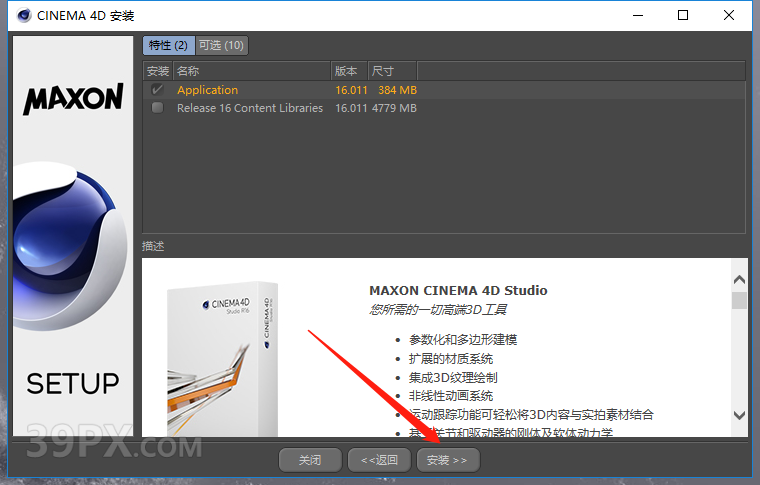Viewport: 760px width, 485px height.
Task: Toggle the Application install checkbox
Action: (x=158, y=90)
